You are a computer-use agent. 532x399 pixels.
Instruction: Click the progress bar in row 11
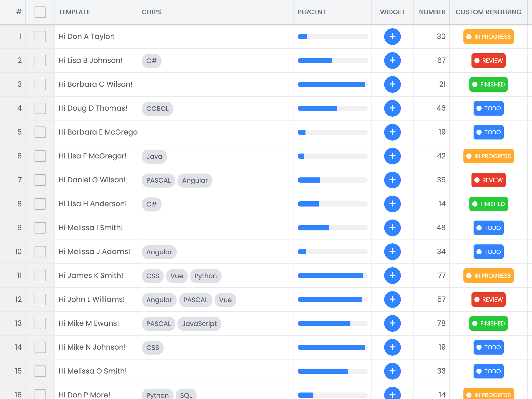coord(332,276)
